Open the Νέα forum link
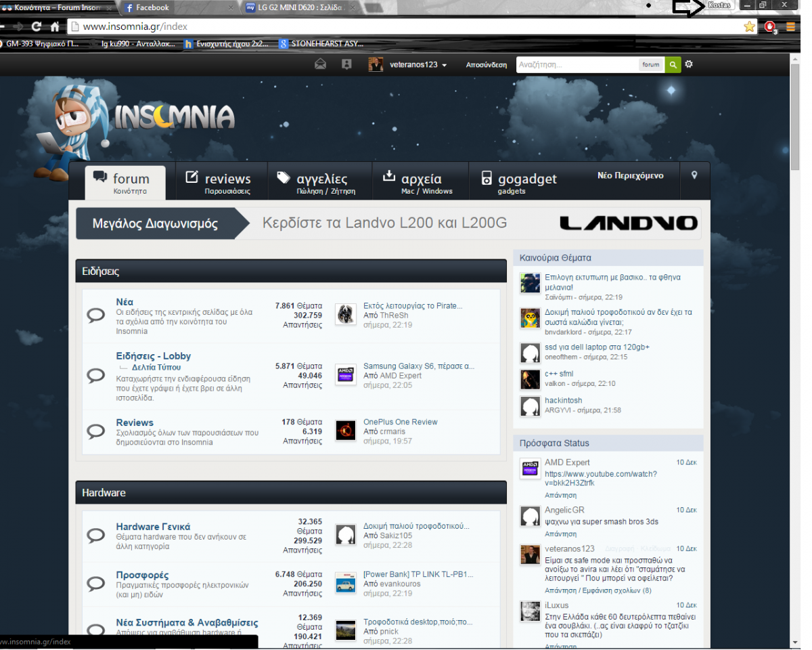 [x=125, y=302]
